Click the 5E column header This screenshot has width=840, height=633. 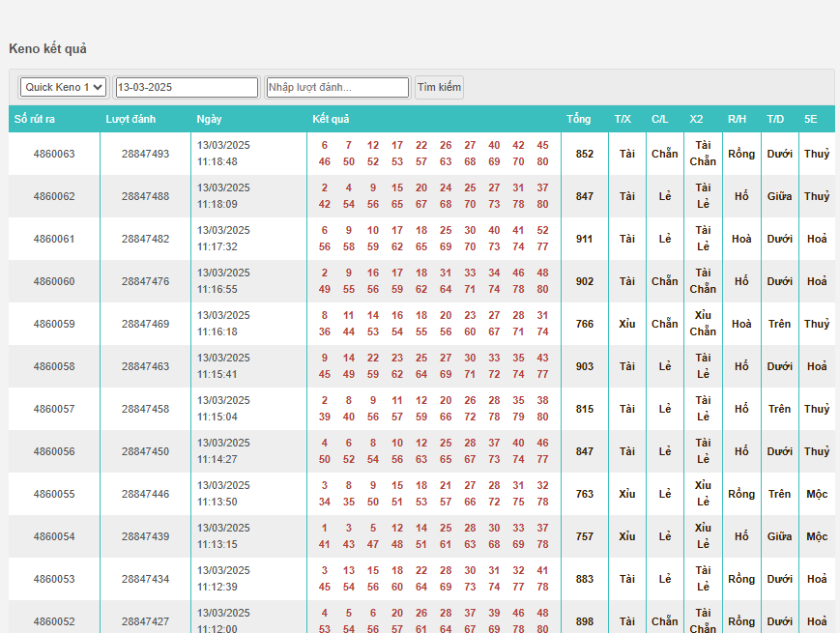pyautogui.click(x=810, y=119)
